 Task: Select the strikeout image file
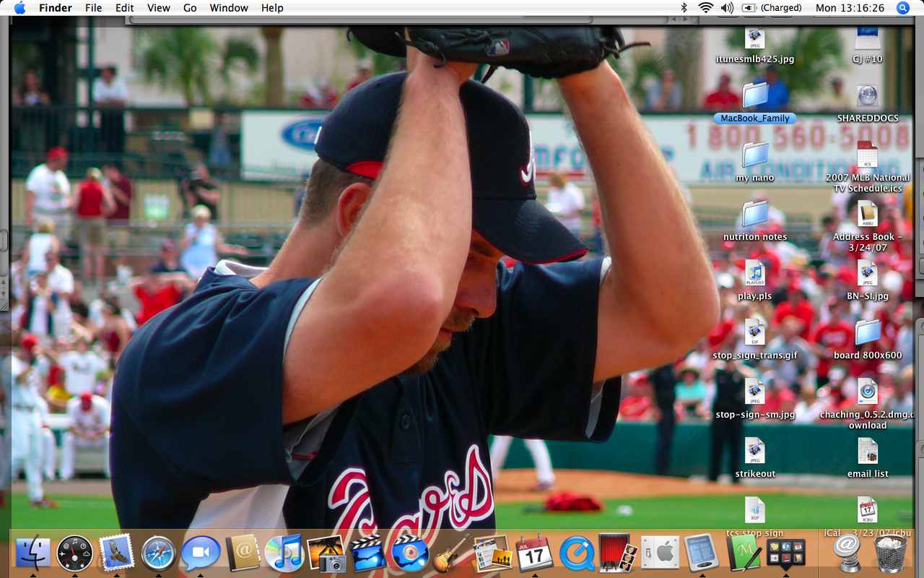click(755, 458)
